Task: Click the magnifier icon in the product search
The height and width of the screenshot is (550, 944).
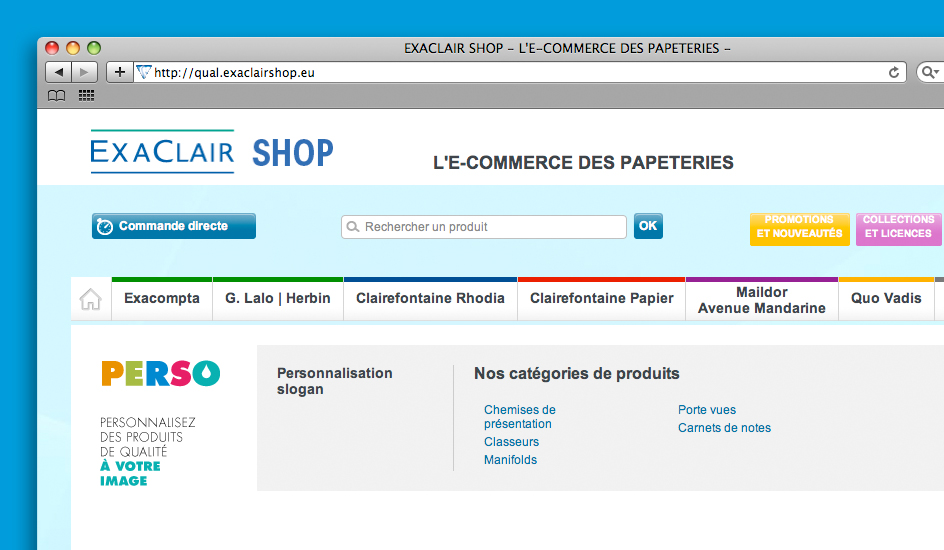Action: point(353,227)
